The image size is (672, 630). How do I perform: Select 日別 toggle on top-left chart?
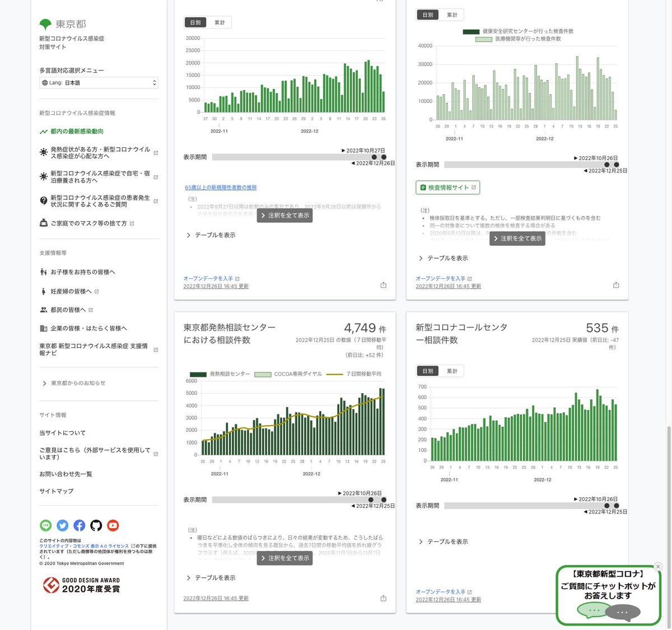[x=195, y=22]
